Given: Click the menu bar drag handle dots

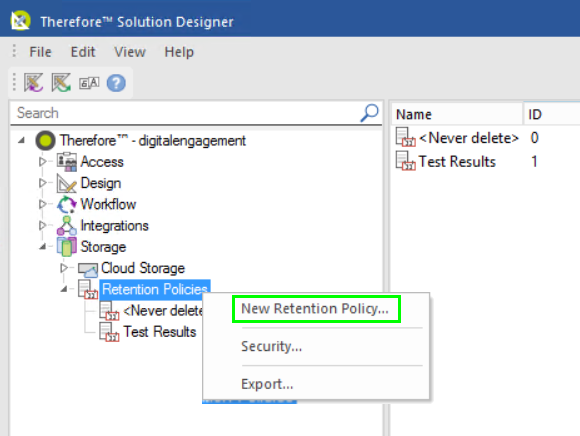Looking at the screenshot, I should [x=14, y=51].
